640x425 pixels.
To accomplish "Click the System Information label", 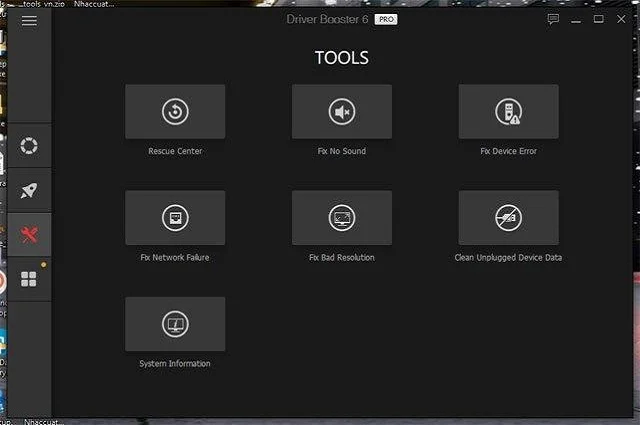I will [x=175, y=364].
